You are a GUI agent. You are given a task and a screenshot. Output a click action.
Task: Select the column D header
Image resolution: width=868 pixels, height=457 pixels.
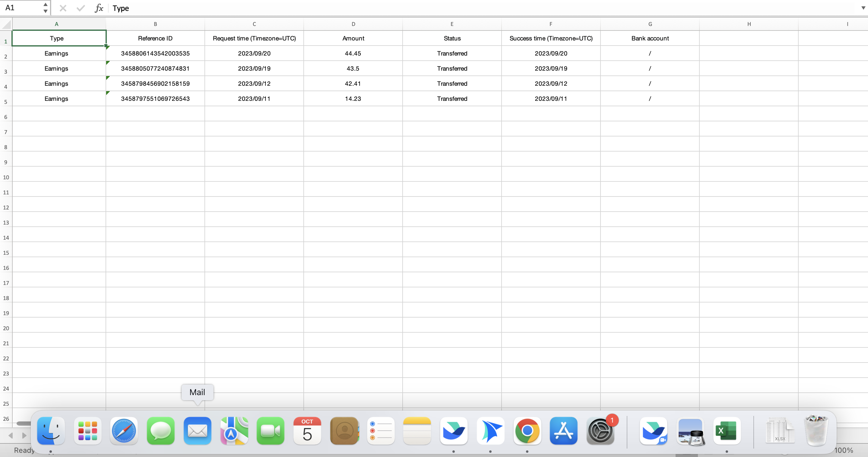click(353, 24)
